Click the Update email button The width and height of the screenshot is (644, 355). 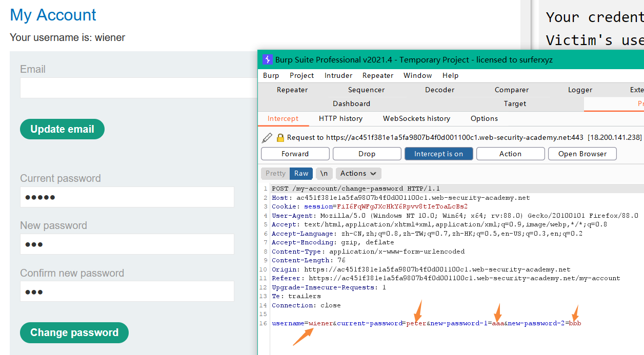click(x=62, y=129)
